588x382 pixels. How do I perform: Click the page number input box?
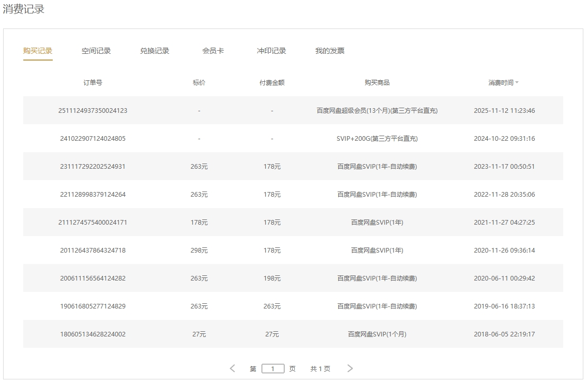point(273,368)
